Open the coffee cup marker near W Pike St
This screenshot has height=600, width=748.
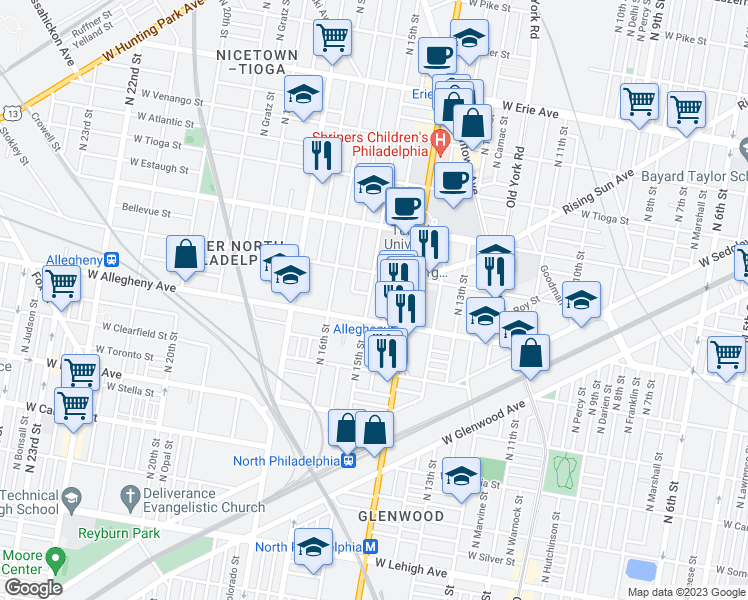(437, 56)
